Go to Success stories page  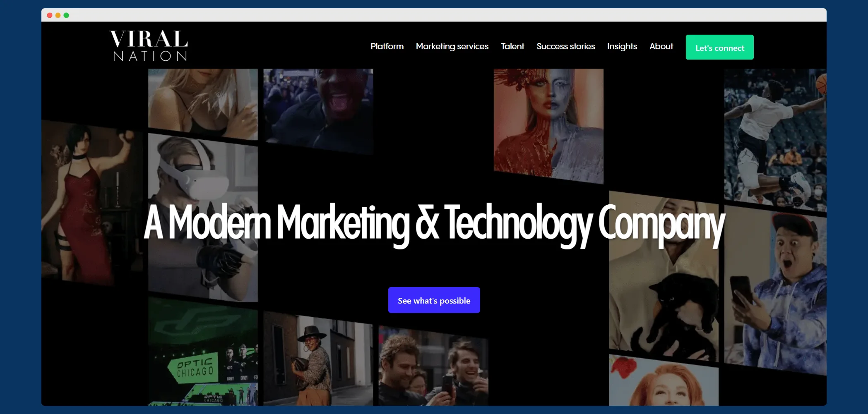565,46
